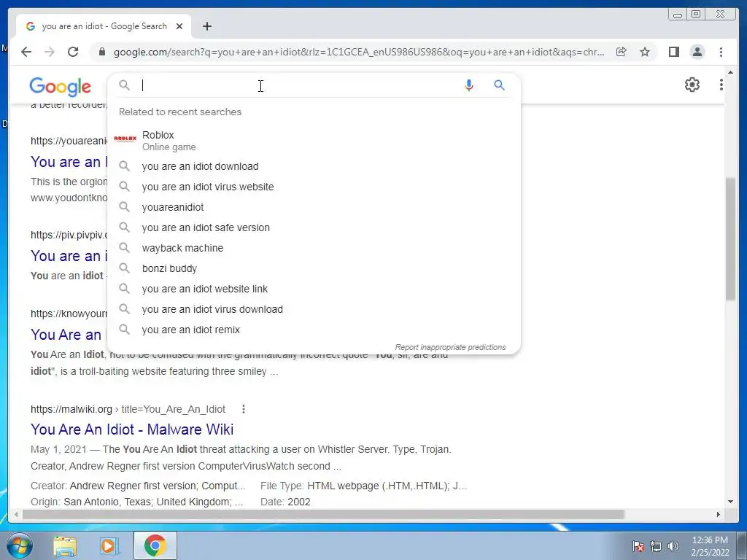This screenshot has height=560, width=747.
Task: Open Chrome's three-dot menu
Action: tap(721, 52)
